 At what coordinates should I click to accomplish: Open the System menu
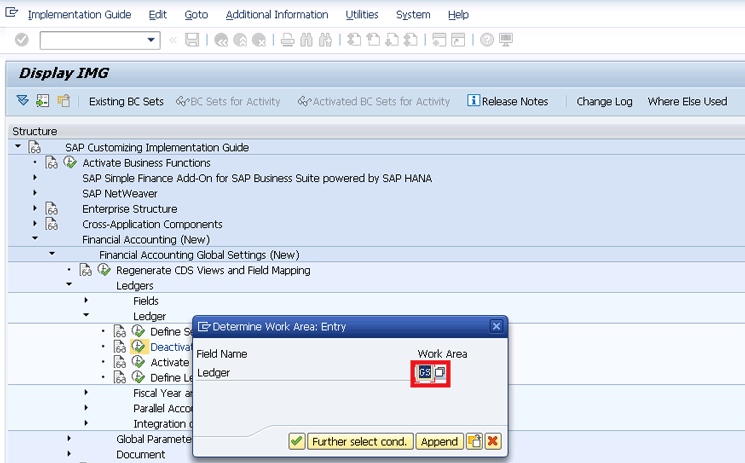click(x=413, y=15)
